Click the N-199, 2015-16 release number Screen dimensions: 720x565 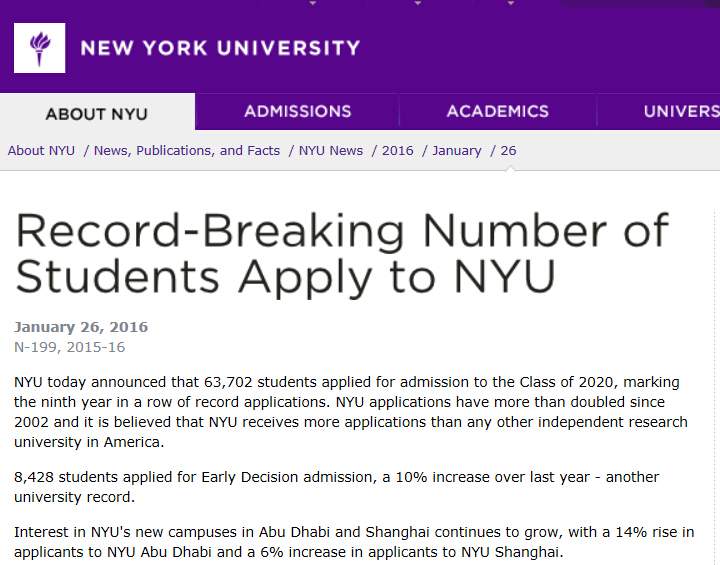[70, 347]
